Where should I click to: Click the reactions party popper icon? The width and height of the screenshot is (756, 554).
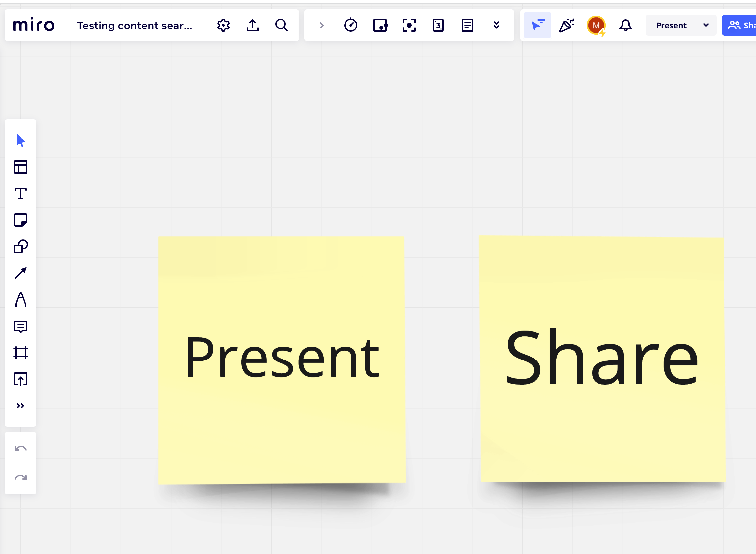567,25
